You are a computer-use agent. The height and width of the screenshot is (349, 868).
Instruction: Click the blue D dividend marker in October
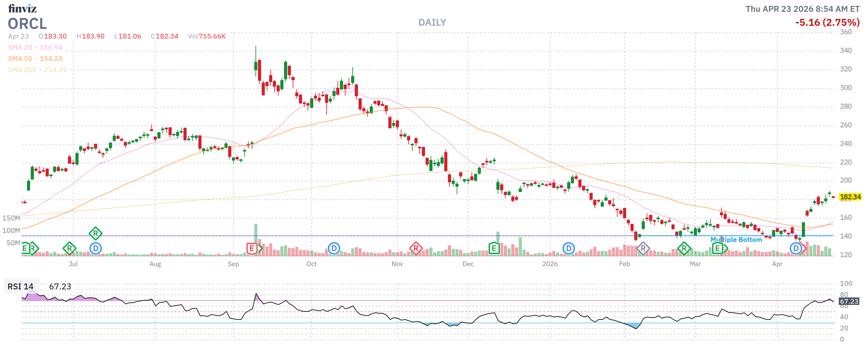coord(334,249)
